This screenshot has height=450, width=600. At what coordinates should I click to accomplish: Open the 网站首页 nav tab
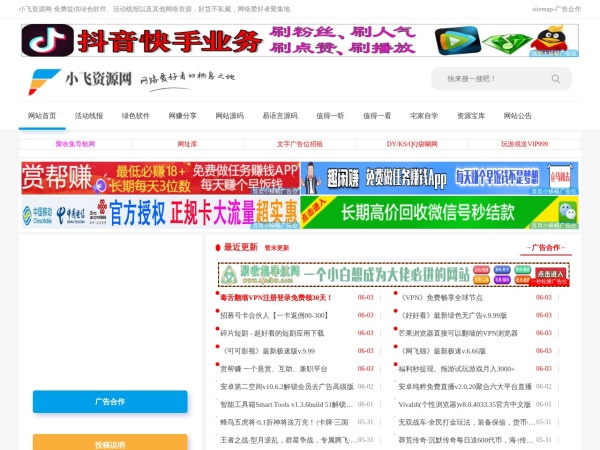pyautogui.click(x=42, y=116)
